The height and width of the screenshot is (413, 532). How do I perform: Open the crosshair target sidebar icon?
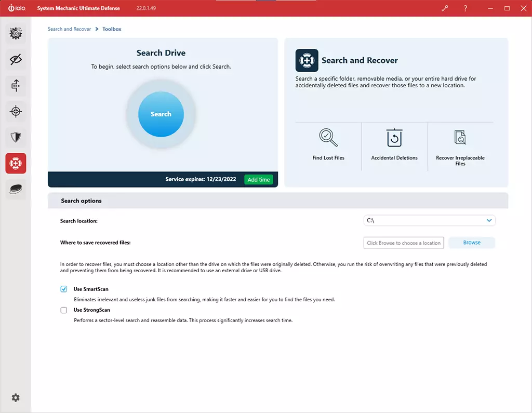(16, 111)
